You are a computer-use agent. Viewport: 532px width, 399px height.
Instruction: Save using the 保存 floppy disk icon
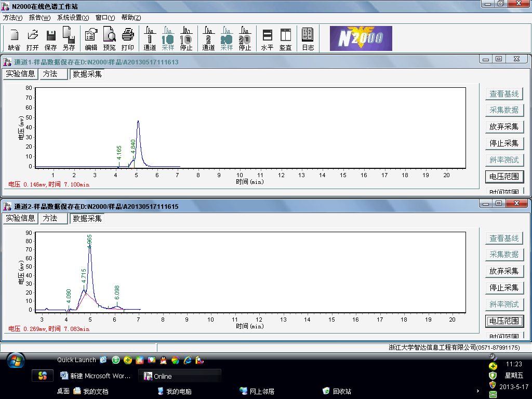coord(51,39)
